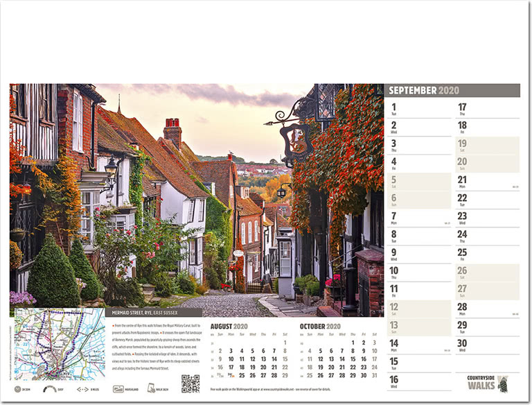Select Saturday 19 September shaded cell
The width and height of the screenshot is (532, 405).
(487, 146)
